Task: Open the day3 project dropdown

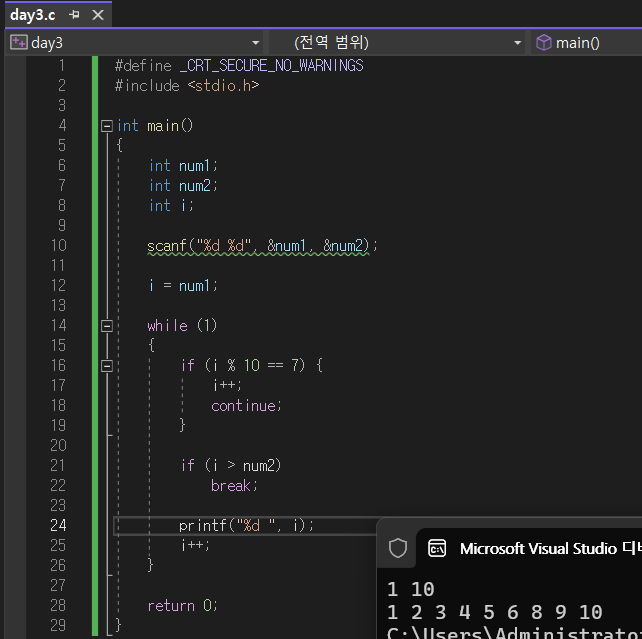Action: point(255,43)
